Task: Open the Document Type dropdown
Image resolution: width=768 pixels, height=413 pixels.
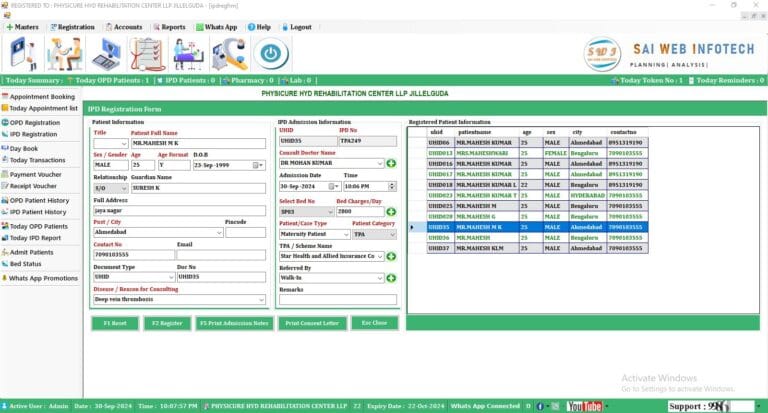Action: tap(171, 277)
